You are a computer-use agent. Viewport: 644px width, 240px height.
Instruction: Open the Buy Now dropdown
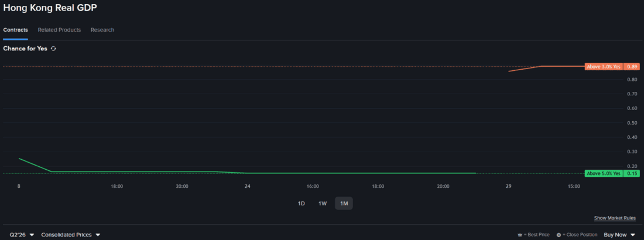(619, 235)
